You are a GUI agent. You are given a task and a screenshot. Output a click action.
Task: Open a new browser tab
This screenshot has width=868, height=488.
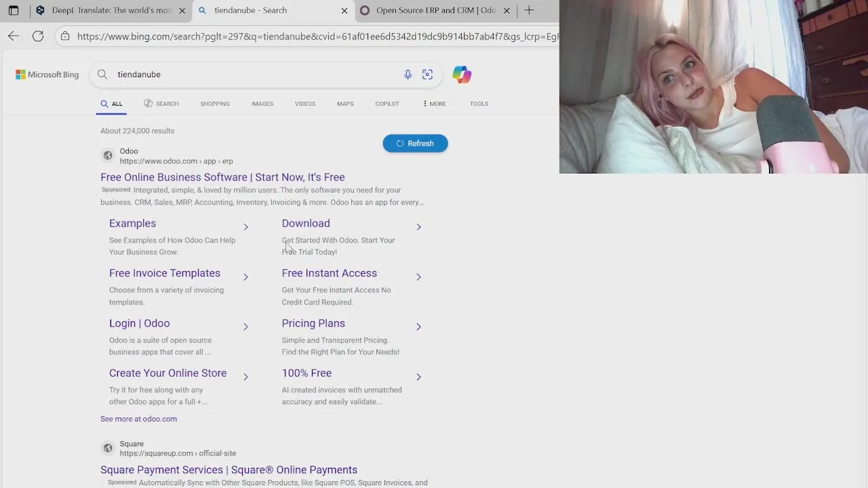pyautogui.click(x=529, y=10)
